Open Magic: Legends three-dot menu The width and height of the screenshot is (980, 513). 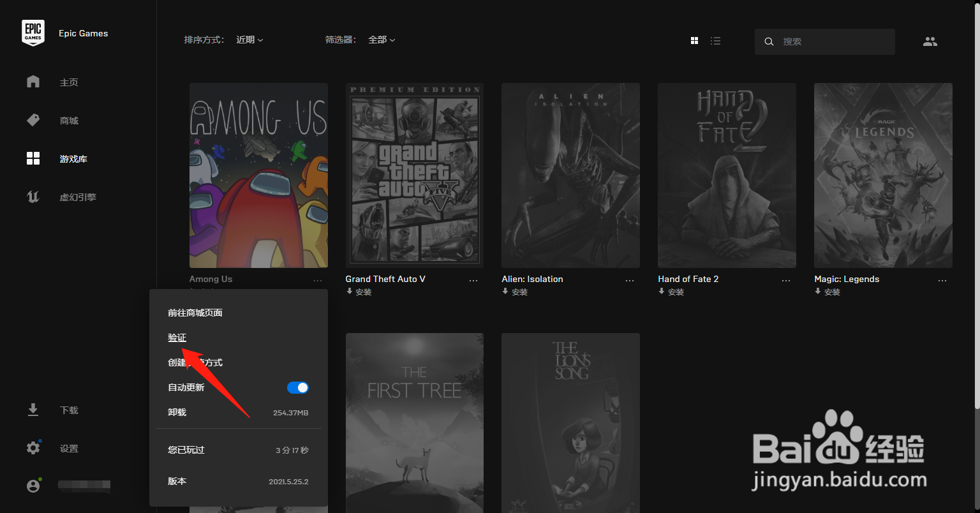coord(942,281)
